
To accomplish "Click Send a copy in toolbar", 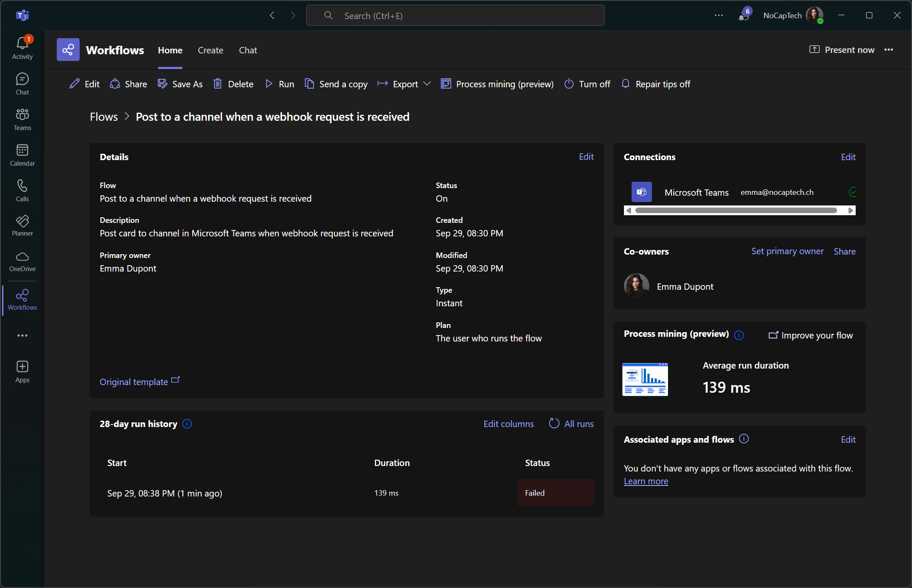I will [x=336, y=84].
